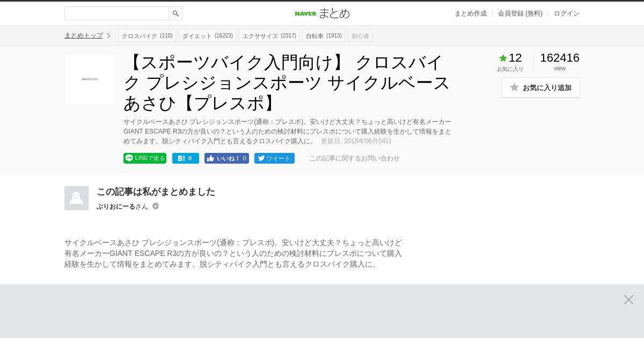
Task: Open the author avatar image
Action: click(x=76, y=198)
